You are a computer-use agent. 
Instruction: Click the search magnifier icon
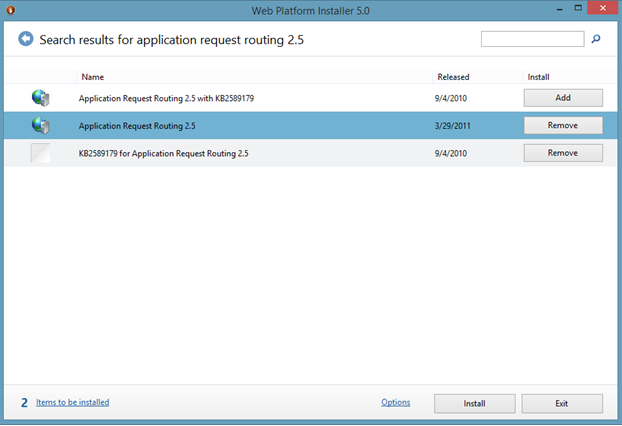pos(597,40)
